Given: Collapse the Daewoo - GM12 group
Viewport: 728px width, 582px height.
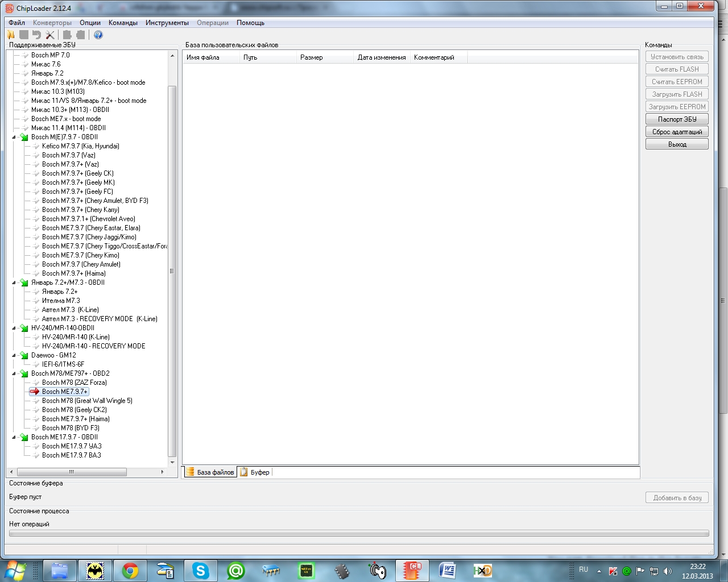Looking at the screenshot, I should click(x=14, y=355).
